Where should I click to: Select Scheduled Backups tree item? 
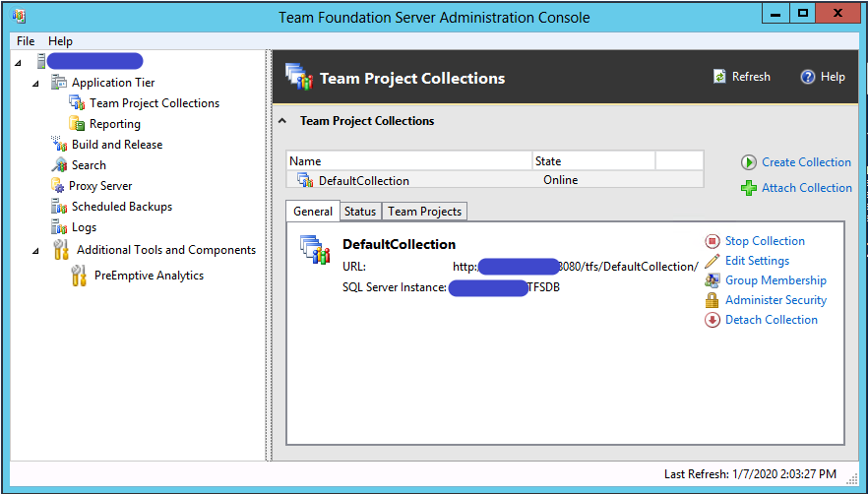122,207
